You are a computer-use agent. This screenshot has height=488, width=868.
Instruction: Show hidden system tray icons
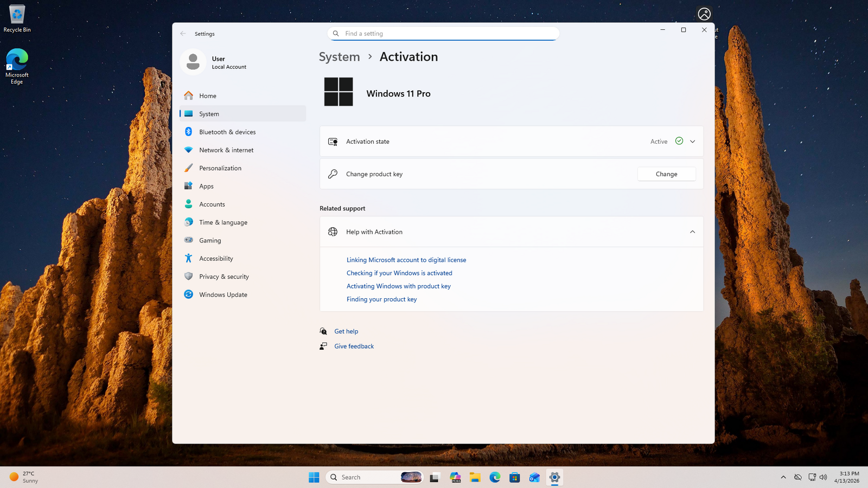click(783, 477)
